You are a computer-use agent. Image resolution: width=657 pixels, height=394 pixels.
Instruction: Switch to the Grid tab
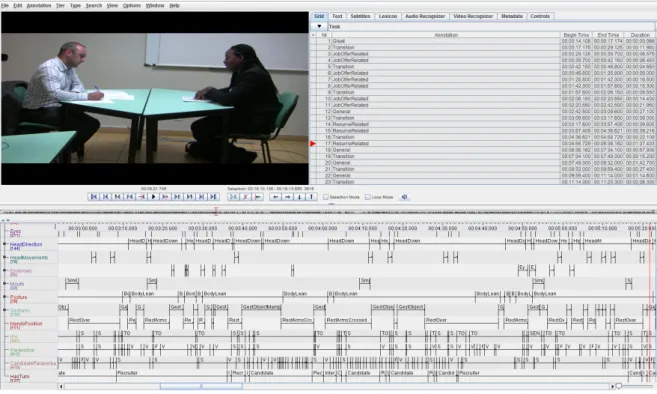pyautogui.click(x=319, y=16)
